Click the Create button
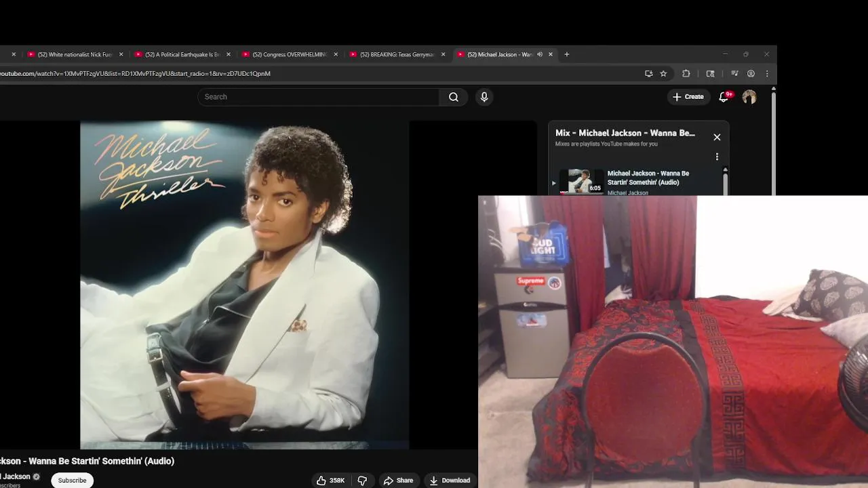The width and height of the screenshot is (868, 488). 688,97
